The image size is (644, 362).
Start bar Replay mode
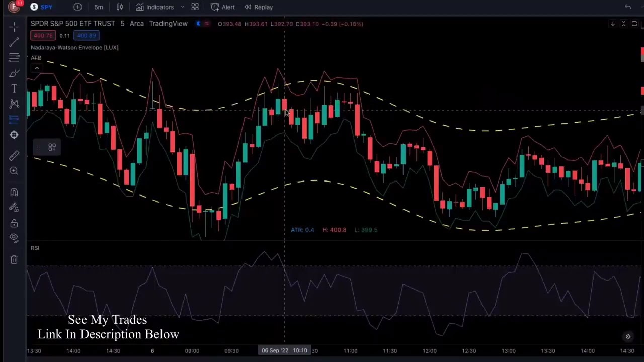[258, 7]
